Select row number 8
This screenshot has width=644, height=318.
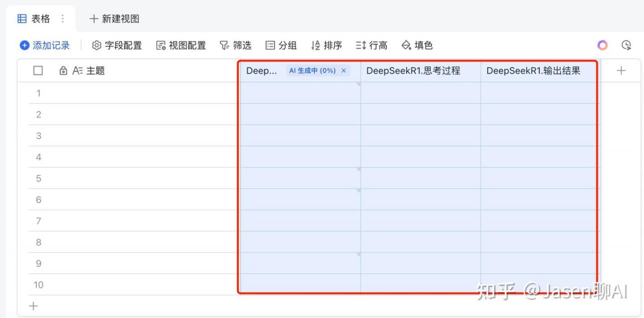[38, 242]
